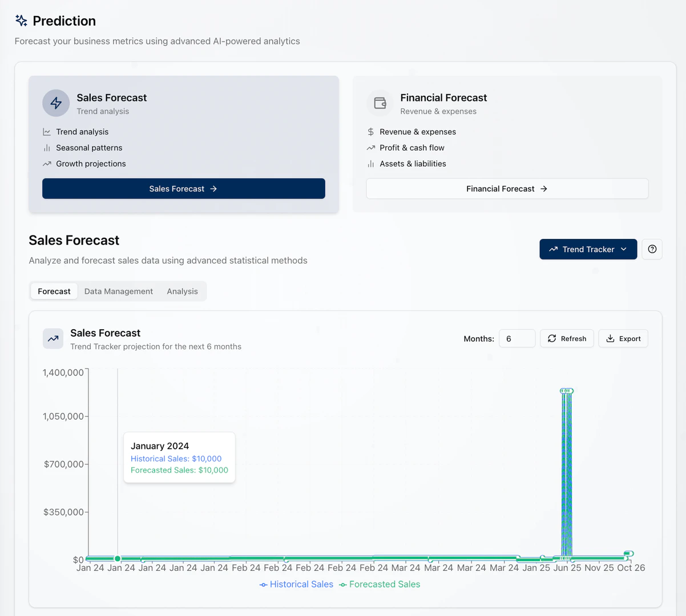Click the trend icon beside Sales Forecast chart title
686x616 pixels.
(53, 339)
